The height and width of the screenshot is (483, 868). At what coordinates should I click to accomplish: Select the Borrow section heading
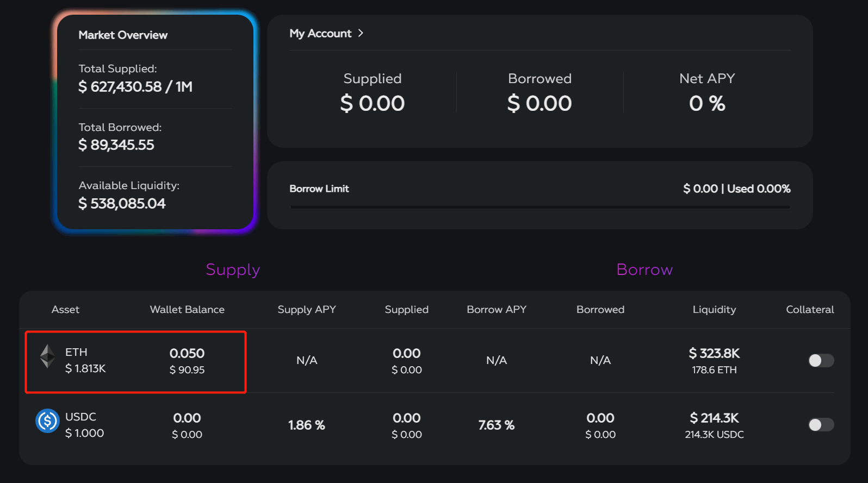[644, 269]
